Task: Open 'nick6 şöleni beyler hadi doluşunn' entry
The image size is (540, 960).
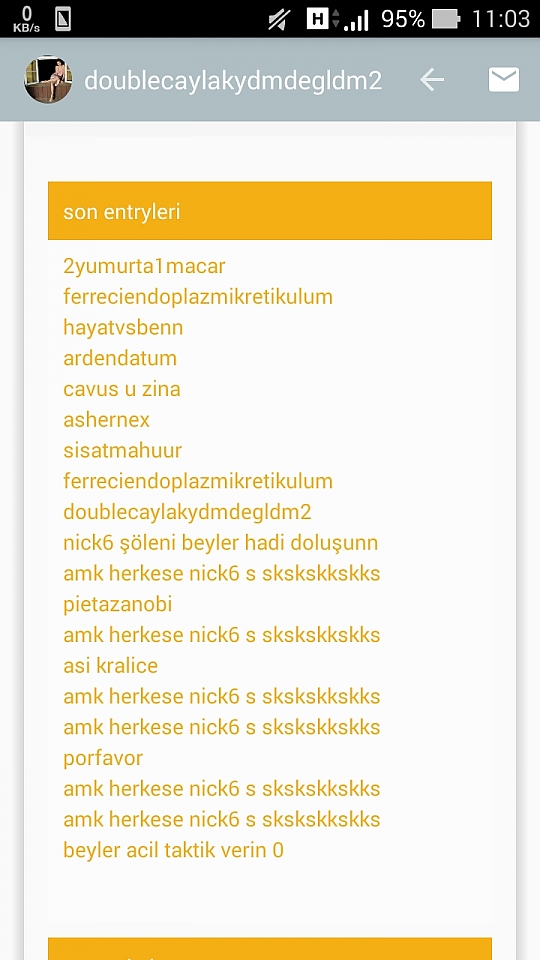Action: click(x=220, y=543)
